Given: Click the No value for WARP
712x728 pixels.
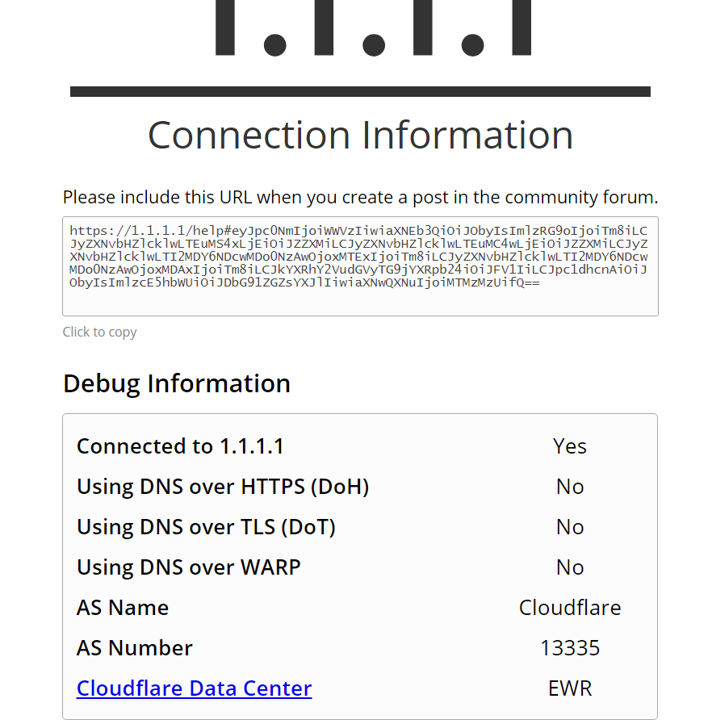Looking at the screenshot, I should coord(570,567).
